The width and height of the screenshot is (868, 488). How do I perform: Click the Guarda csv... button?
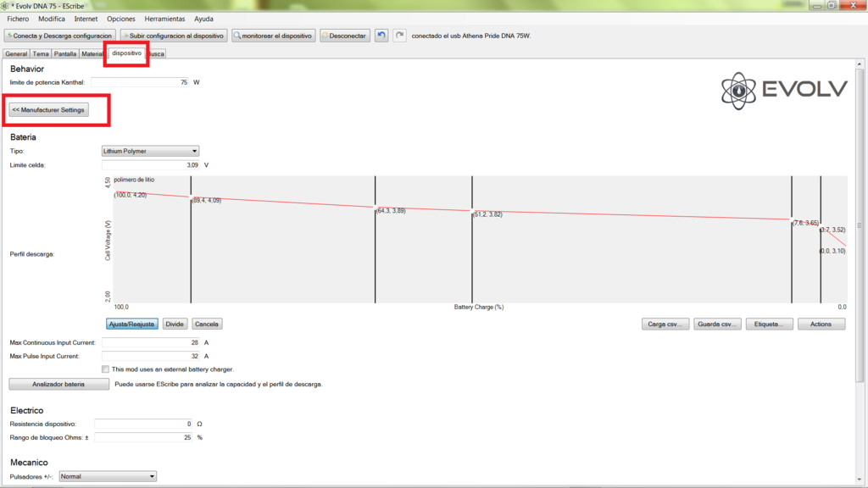point(717,324)
